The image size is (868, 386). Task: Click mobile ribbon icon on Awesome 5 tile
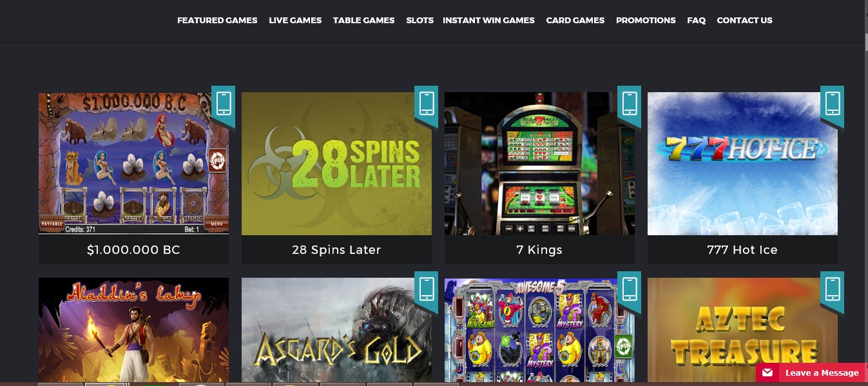click(629, 290)
